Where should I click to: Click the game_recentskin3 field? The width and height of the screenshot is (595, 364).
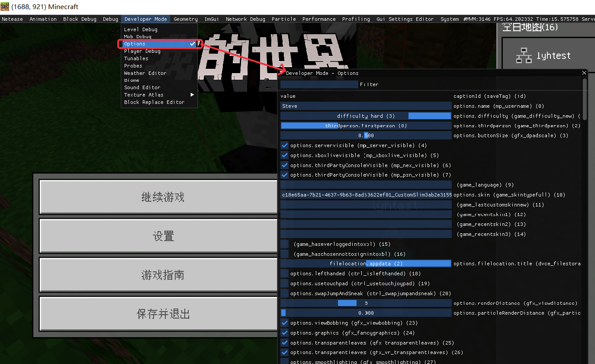point(366,234)
